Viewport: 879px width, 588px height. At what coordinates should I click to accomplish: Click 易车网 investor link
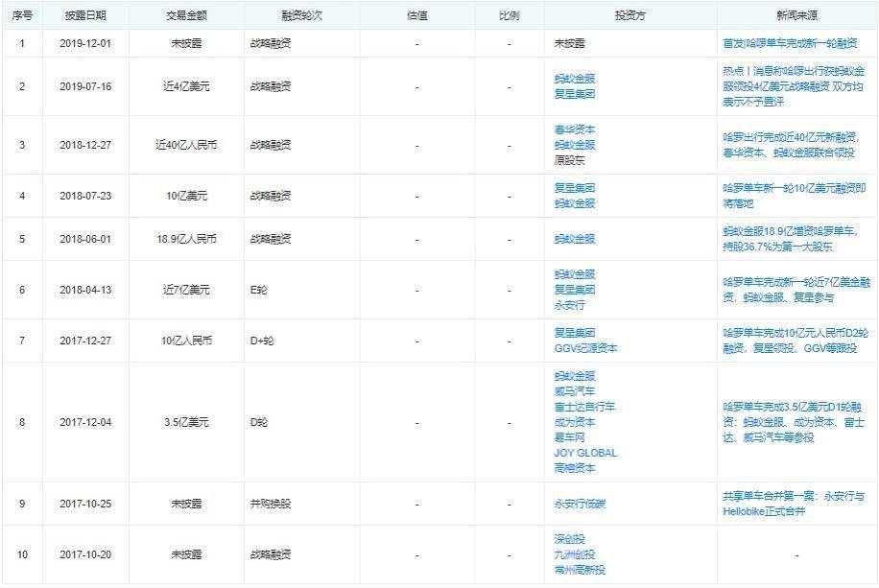tap(570, 437)
